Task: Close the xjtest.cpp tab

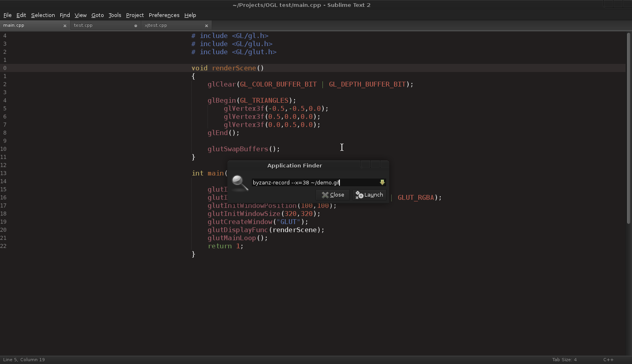Action: coord(206,25)
